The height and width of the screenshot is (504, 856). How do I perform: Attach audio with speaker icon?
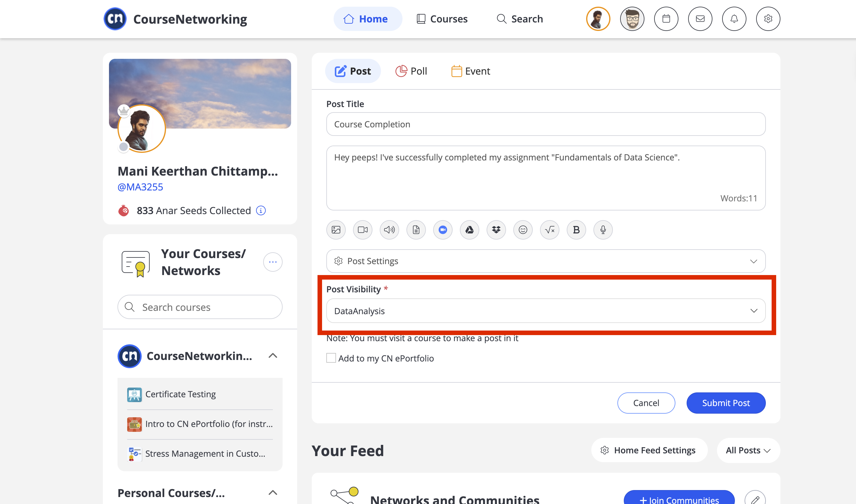tap(389, 230)
